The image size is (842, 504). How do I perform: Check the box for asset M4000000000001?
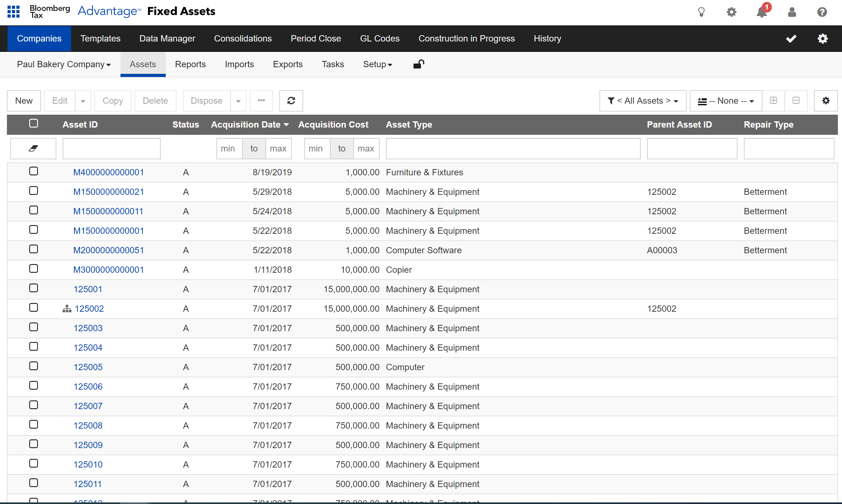tap(33, 171)
